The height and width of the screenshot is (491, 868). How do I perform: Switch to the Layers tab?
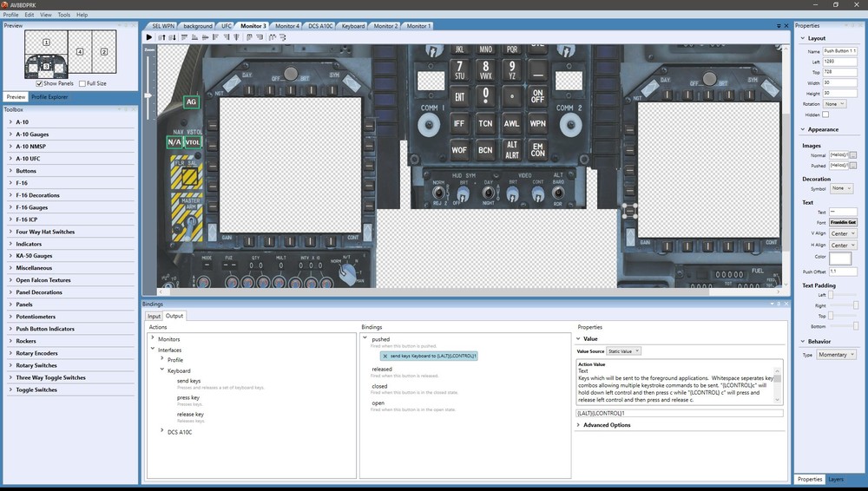point(836,480)
